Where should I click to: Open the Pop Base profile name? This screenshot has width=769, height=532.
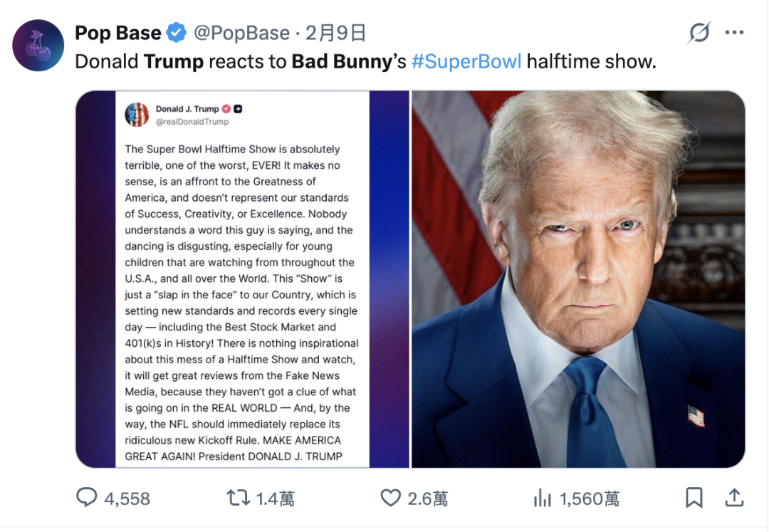tap(117, 33)
